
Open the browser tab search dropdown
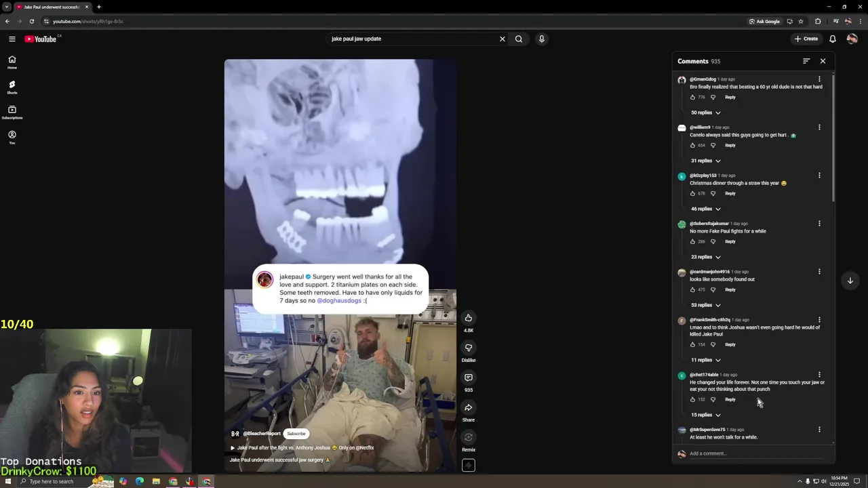coord(6,7)
